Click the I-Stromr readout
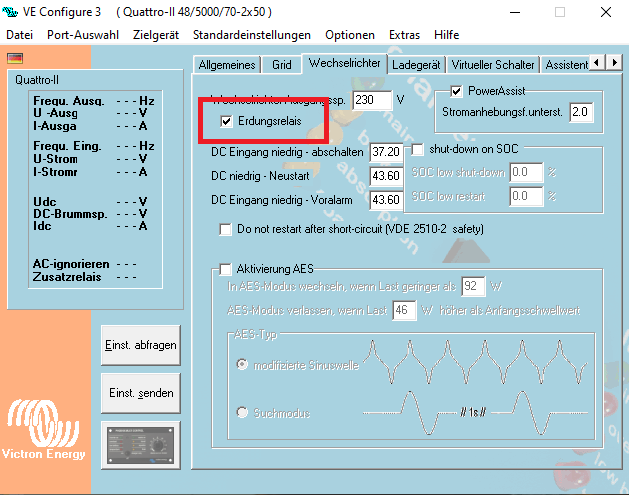 coord(90,172)
